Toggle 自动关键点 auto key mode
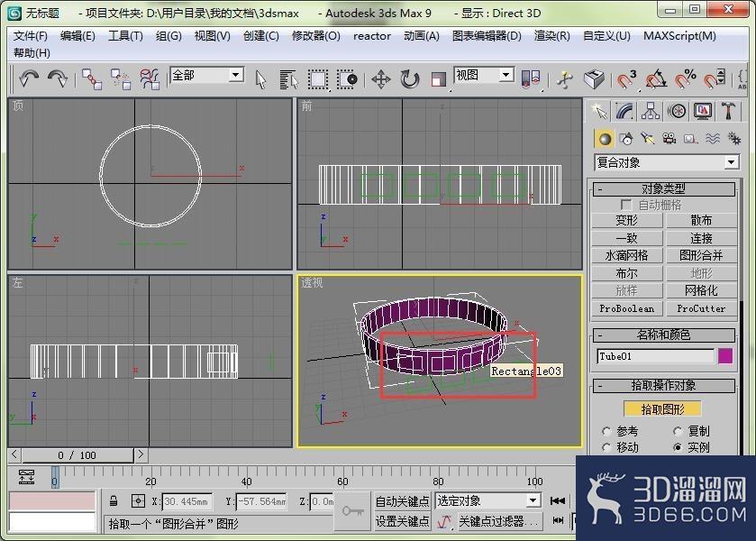 (x=402, y=501)
